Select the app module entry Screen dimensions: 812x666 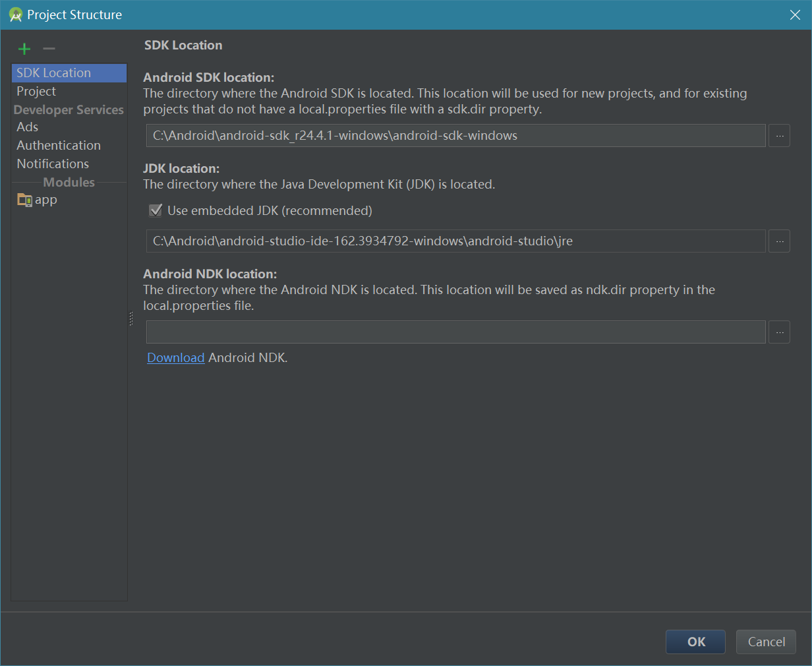pyautogui.click(x=45, y=200)
